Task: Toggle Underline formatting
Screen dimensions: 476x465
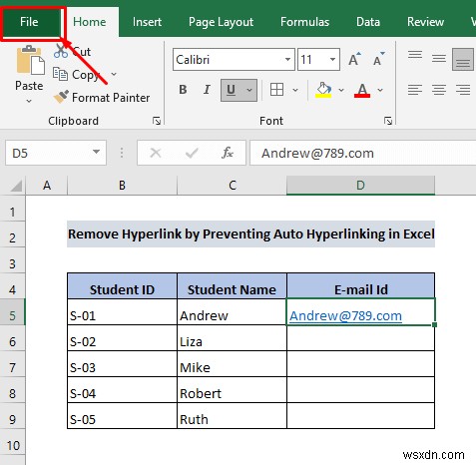Action: pyautogui.click(x=232, y=90)
